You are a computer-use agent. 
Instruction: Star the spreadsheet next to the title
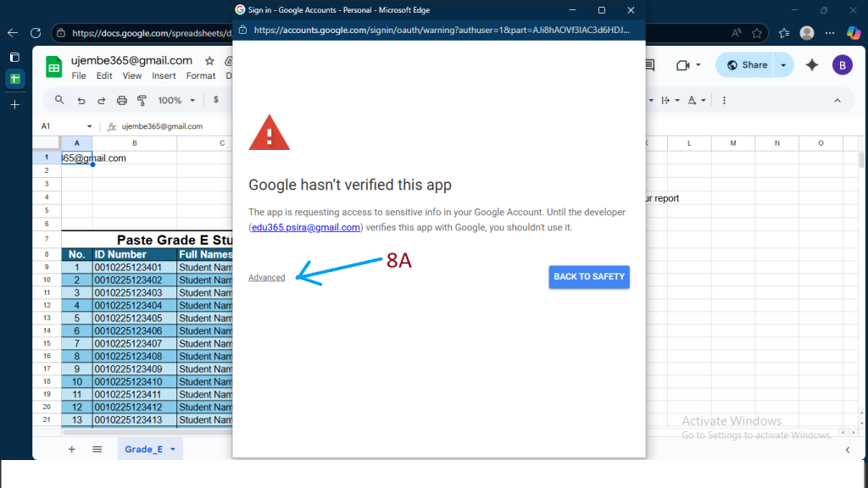209,61
